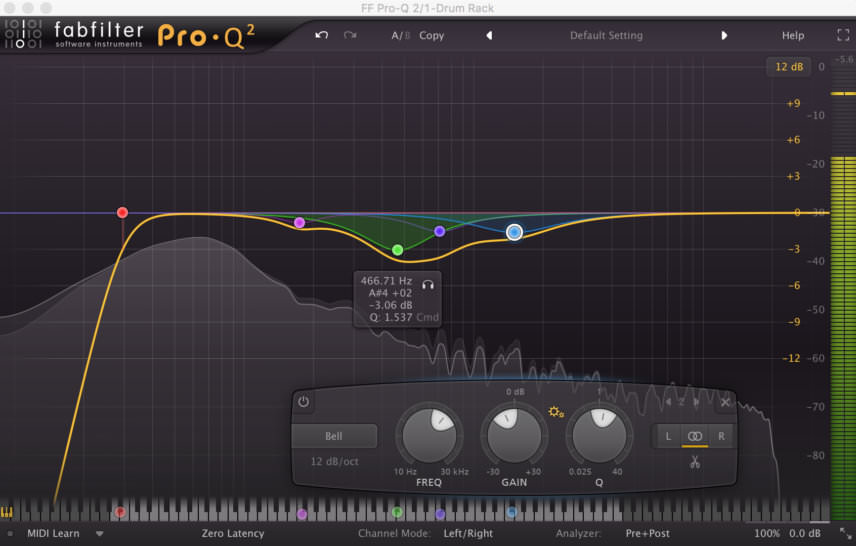856x546 pixels.
Task: Select the purple EQ band node
Action: pos(439,232)
